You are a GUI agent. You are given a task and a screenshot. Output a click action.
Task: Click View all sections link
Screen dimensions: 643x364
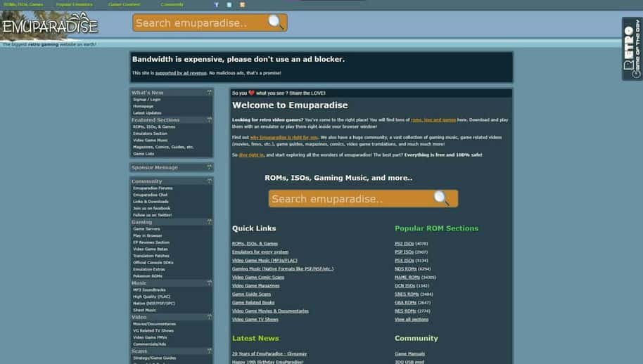click(x=412, y=319)
